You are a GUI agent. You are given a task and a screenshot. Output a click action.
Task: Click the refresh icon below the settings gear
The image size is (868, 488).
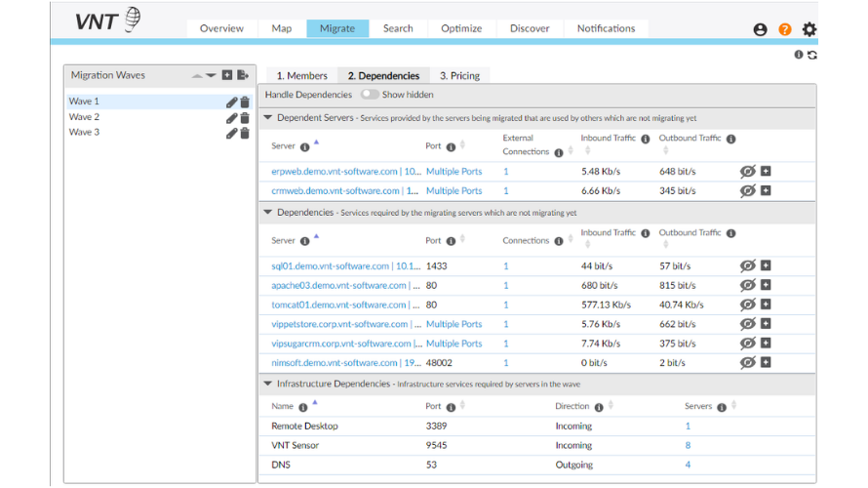812,56
